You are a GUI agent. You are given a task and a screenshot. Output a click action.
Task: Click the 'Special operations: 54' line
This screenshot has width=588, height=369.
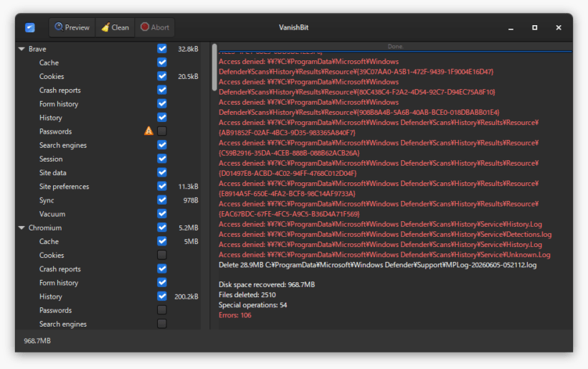[x=252, y=305]
